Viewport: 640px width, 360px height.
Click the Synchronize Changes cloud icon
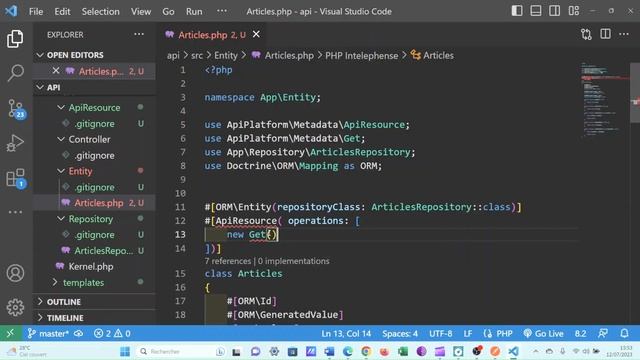78,333
